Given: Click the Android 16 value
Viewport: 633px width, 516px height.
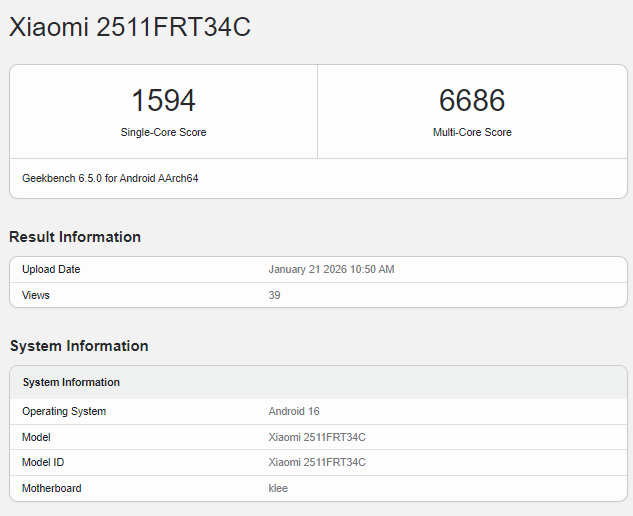Looking at the screenshot, I should pyautogui.click(x=294, y=411).
